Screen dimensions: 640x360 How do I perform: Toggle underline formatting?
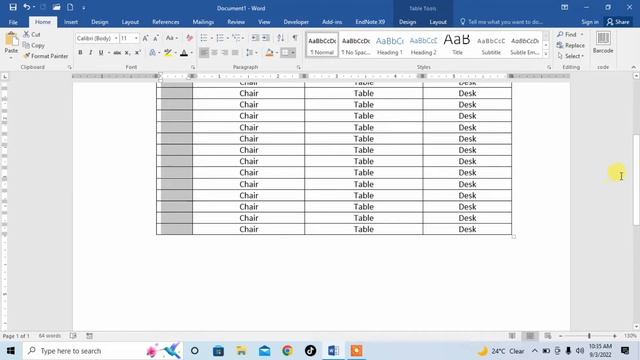tap(101, 53)
